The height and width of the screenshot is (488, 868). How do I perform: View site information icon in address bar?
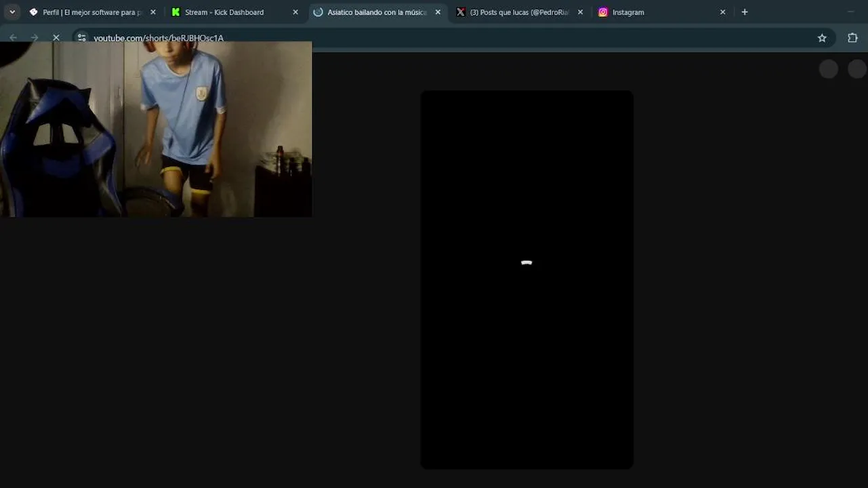click(82, 38)
